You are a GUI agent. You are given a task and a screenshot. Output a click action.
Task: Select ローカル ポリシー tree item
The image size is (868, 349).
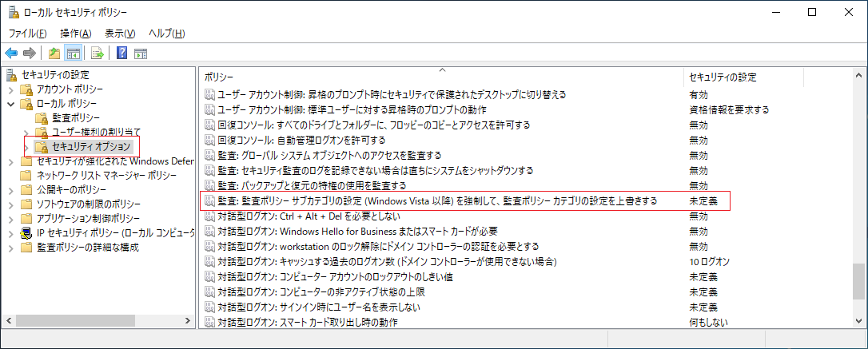tap(66, 104)
